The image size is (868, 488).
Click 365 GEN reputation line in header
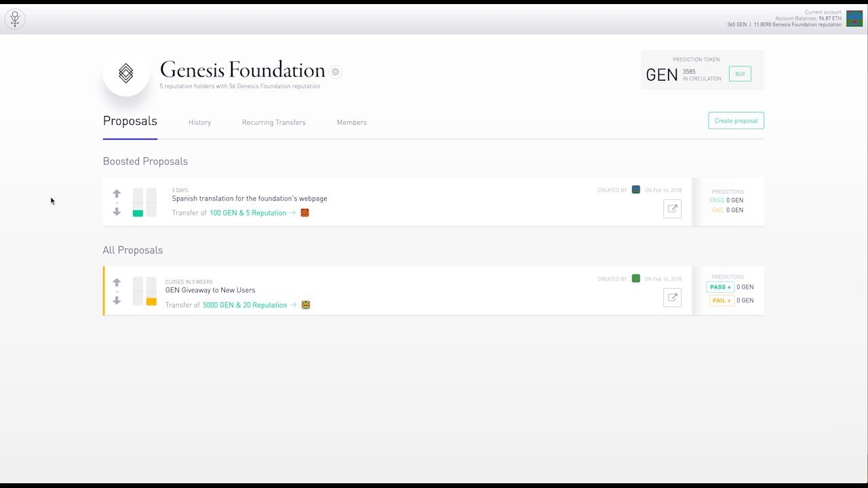(x=785, y=24)
